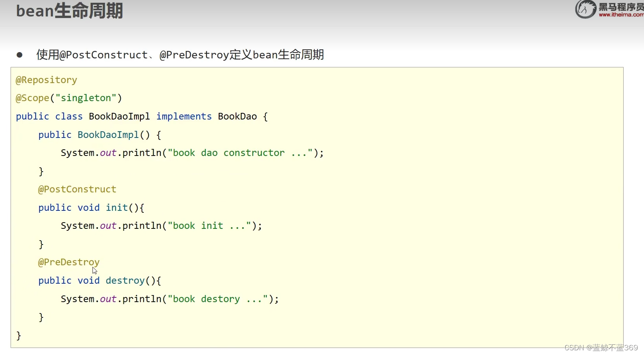Click the @Repository annotation

click(46, 80)
